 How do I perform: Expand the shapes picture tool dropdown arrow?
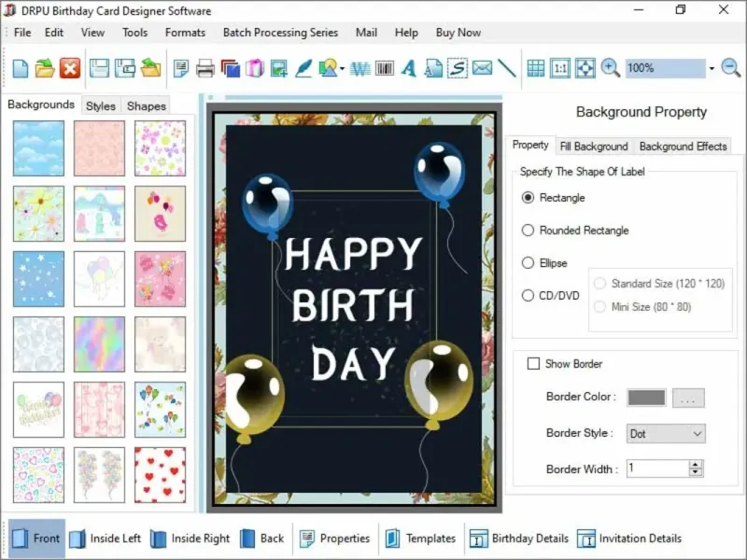click(x=343, y=69)
